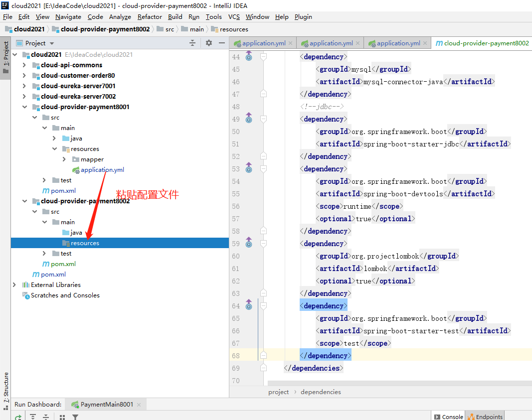Fold the dependency block at line 44
Screen dimensions: 532x420
click(x=263, y=57)
